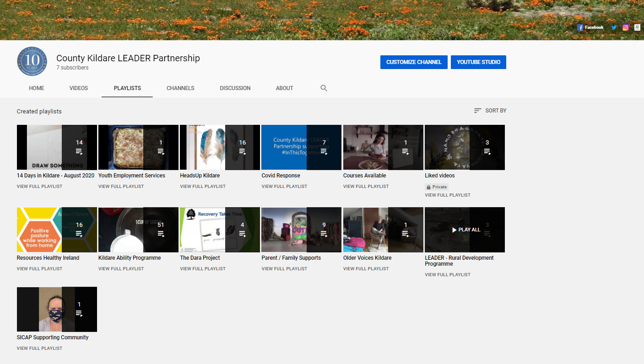Click the playlist icon on Older Voices Kildare thumbnail
The height and width of the screenshot is (364, 644).
[406, 234]
